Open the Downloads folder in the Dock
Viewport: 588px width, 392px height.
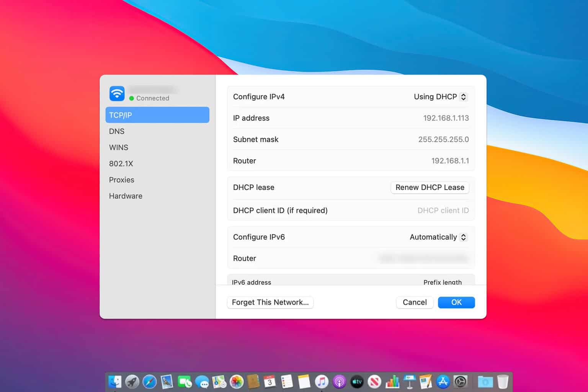[485, 382]
